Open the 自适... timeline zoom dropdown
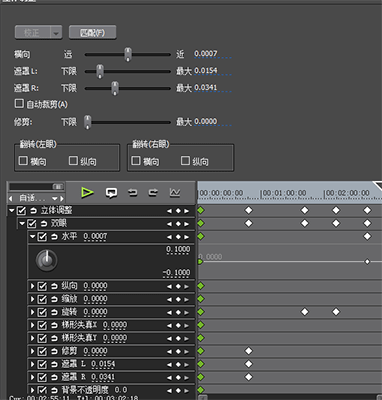 coord(55,199)
